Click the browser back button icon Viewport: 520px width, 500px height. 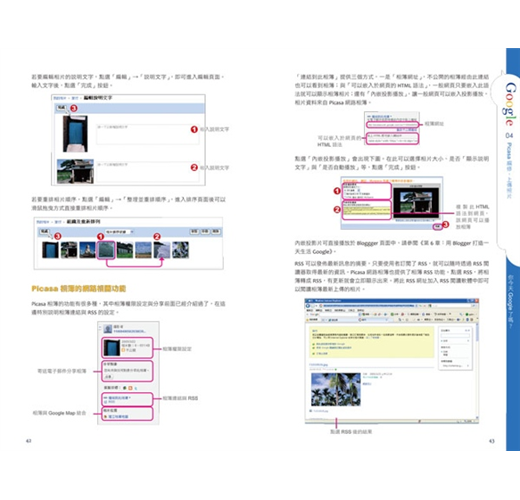coord(308,306)
